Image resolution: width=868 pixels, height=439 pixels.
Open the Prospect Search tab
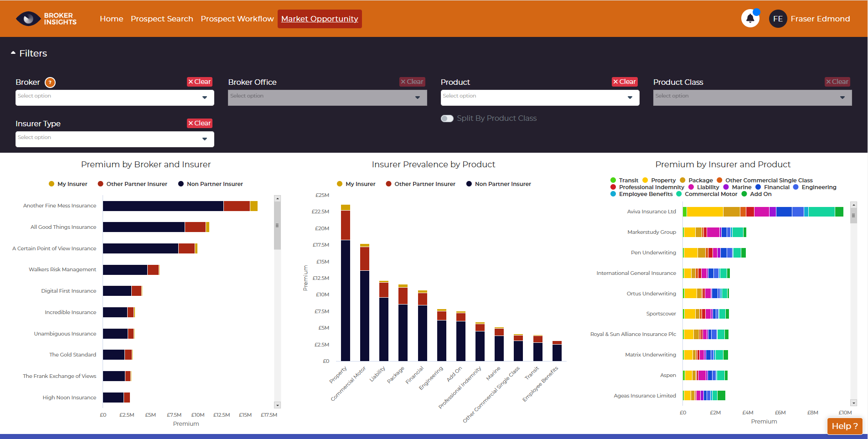point(162,19)
